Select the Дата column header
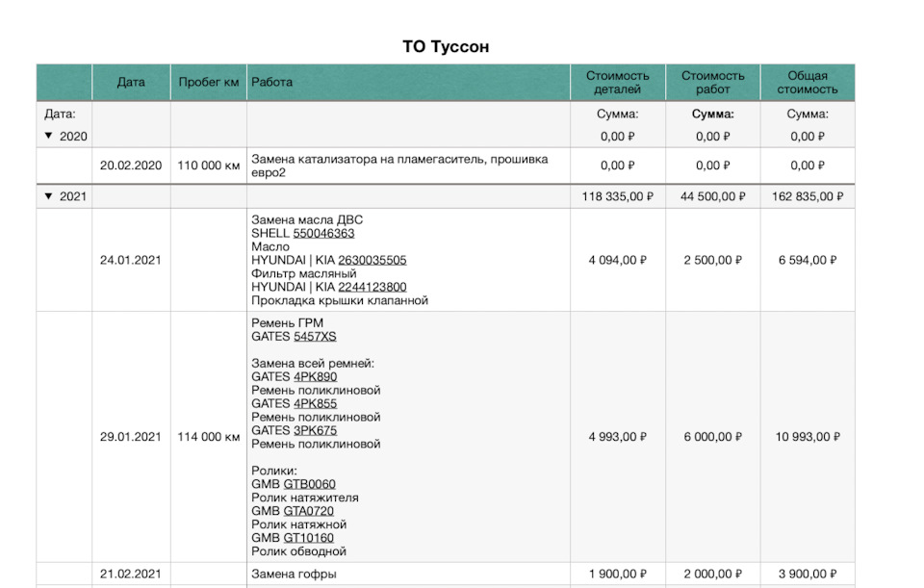 [x=131, y=82]
